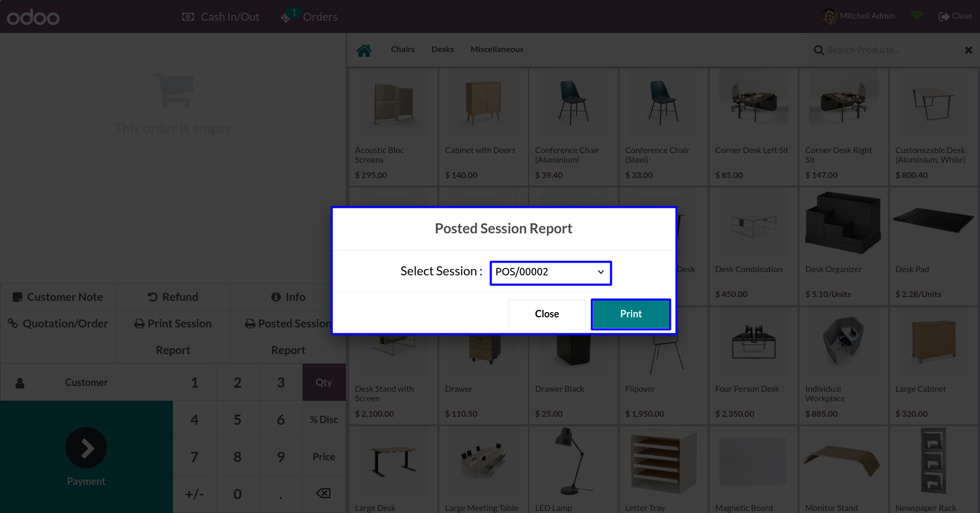Click the Print Session Report button

click(173, 337)
